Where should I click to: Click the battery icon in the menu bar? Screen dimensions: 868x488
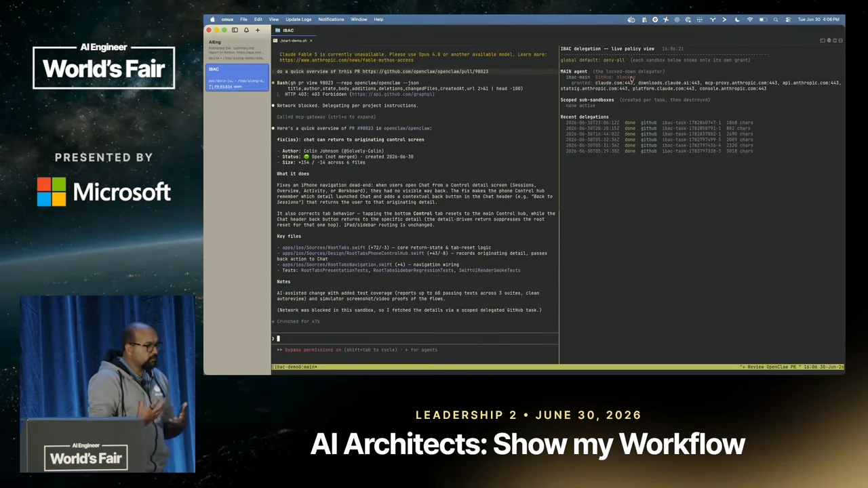click(x=763, y=20)
